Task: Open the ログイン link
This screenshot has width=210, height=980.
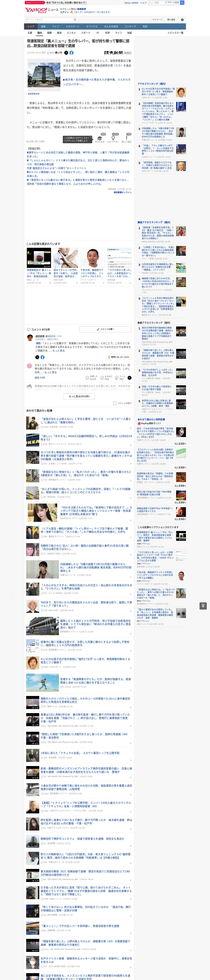Action: [x=64, y=12]
